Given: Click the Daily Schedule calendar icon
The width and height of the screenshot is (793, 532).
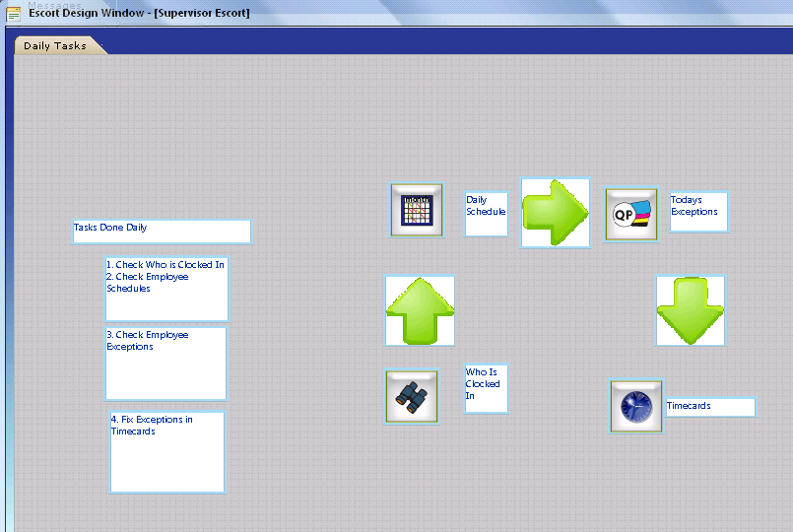Looking at the screenshot, I should tap(416, 210).
